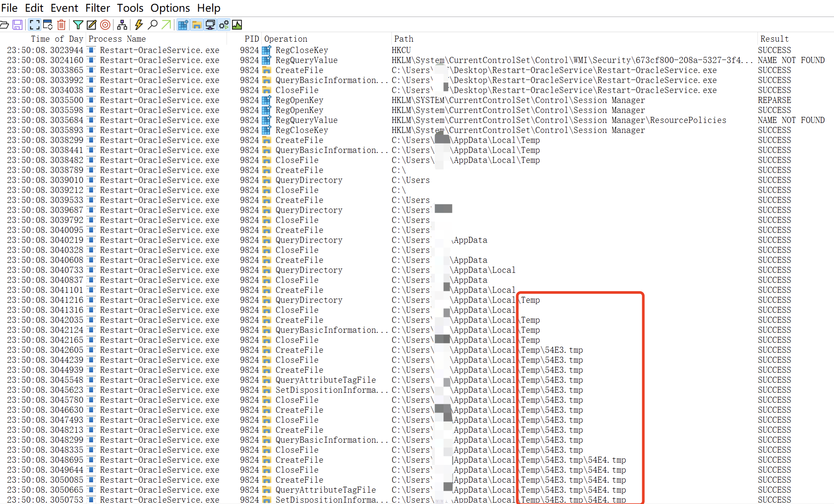This screenshot has height=504, width=834.
Task: Open Find with magnifier icon
Action: 153,25
